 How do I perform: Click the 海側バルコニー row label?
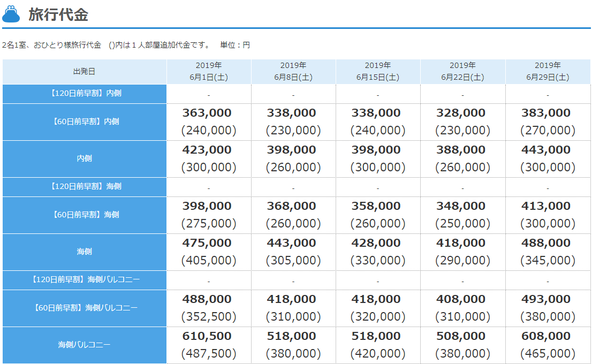coord(84,345)
